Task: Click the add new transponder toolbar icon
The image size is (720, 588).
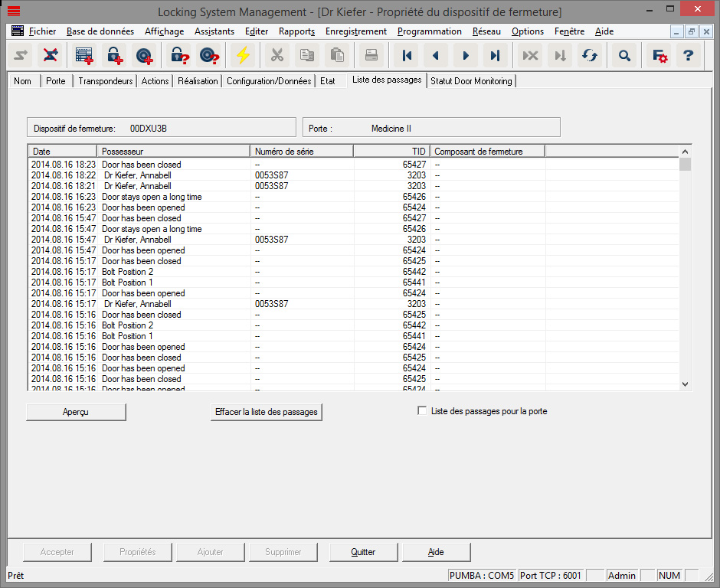Action: click(143, 55)
